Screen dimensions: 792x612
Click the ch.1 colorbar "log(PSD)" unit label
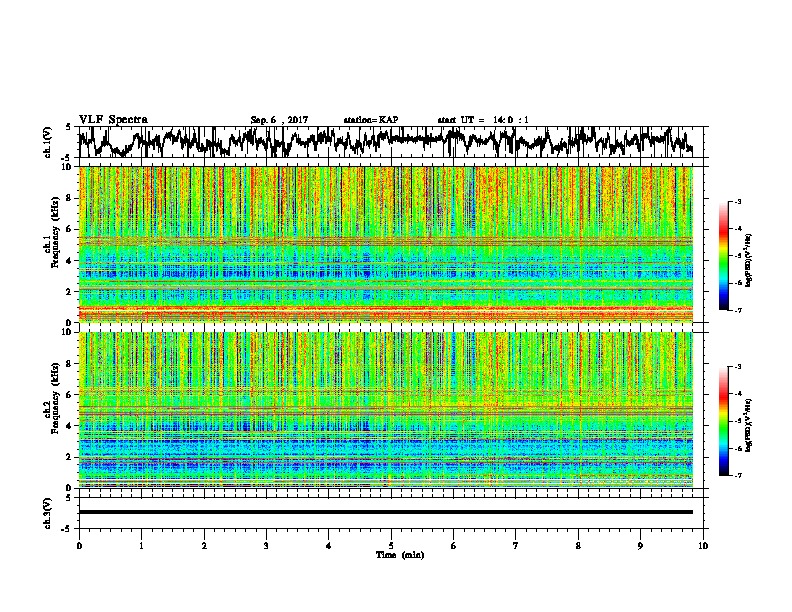pos(749,260)
